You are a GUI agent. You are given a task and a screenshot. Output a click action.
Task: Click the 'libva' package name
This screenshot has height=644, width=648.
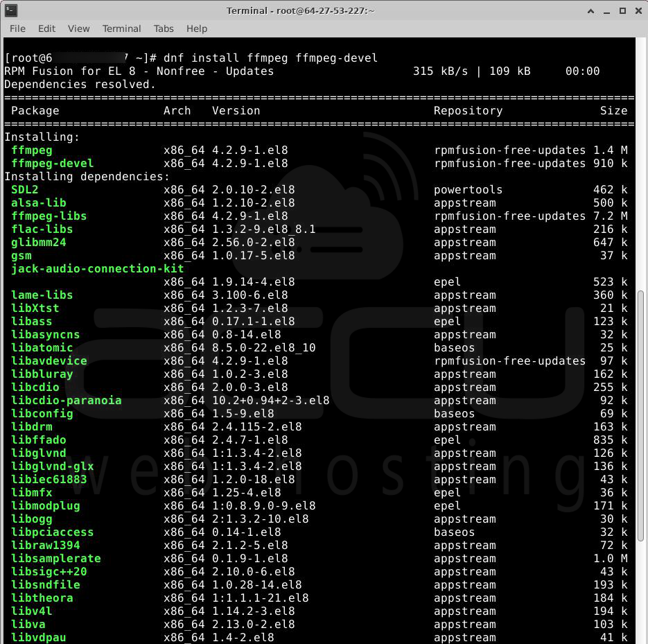[x=28, y=624]
